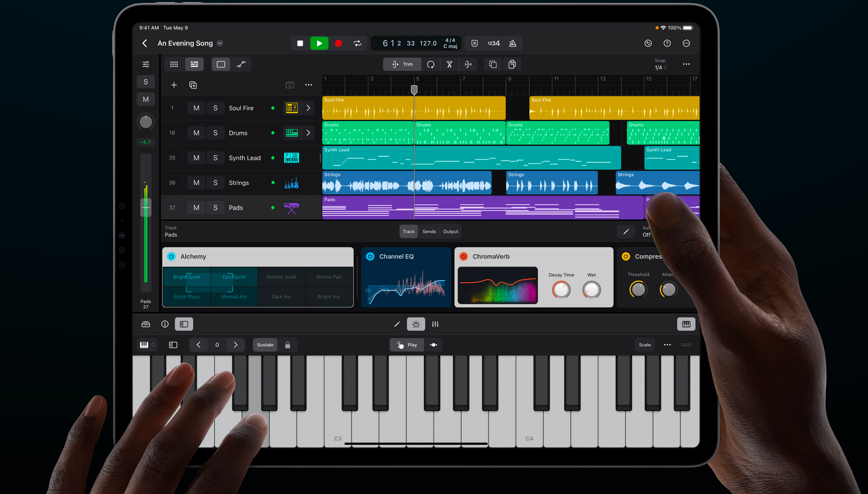
Task: Click the ChromaVerb plugin icon
Action: click(x=464, y=256)
